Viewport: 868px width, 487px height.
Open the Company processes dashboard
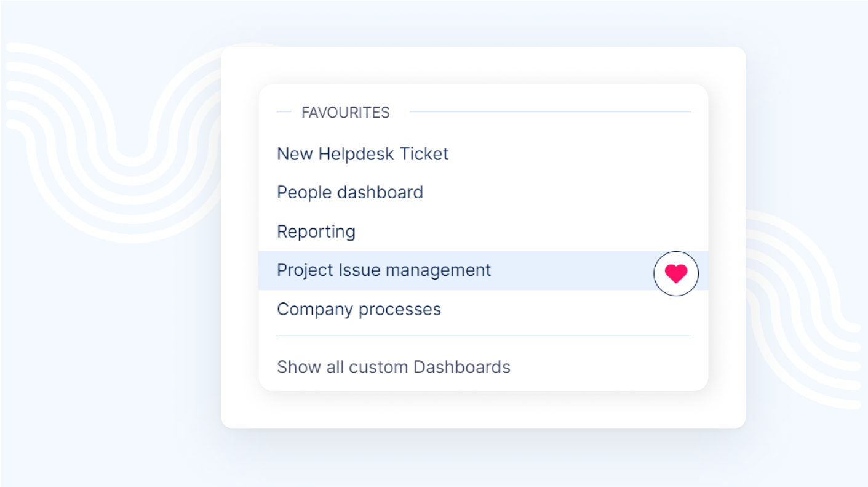pyautogui.click(x=359, y=309)
